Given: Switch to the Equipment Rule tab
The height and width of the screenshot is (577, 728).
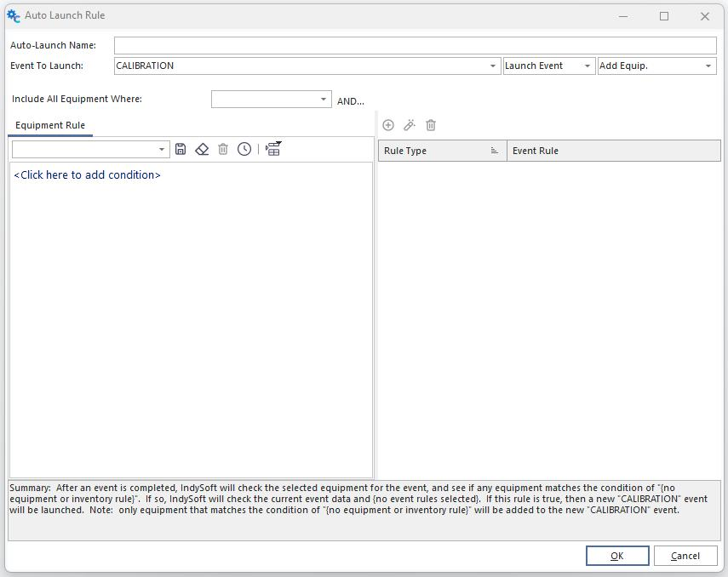Looking at the screenshot, I should click(50, 125).
